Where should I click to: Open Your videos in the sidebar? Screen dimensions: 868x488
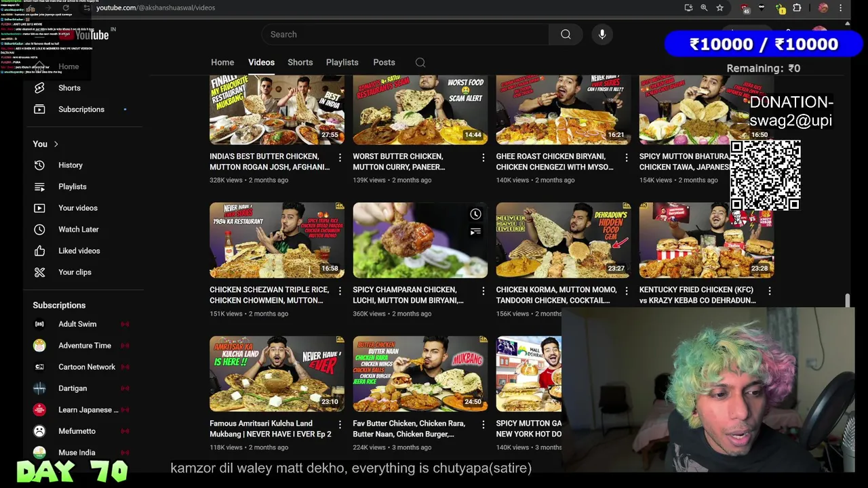[x=78, y=208]
